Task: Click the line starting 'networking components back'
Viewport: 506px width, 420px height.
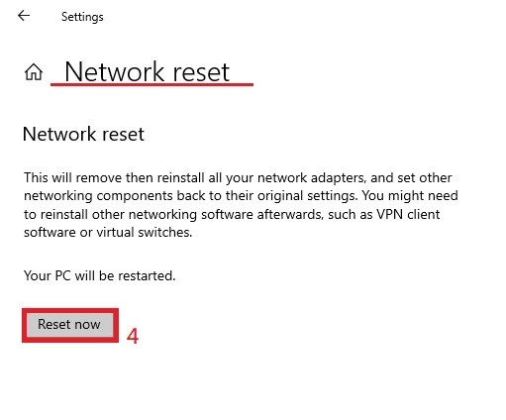Action: click(241, 196)
